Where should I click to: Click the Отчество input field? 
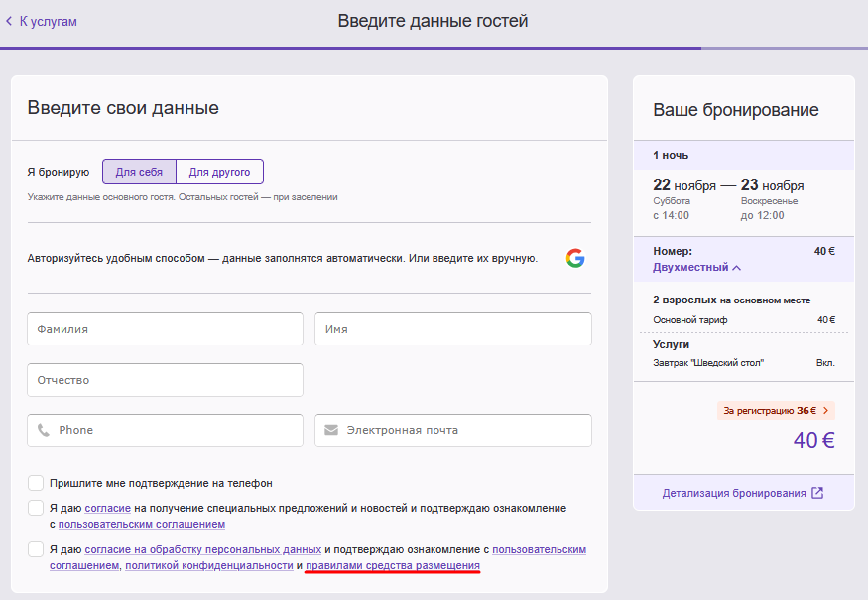(165, 380)
